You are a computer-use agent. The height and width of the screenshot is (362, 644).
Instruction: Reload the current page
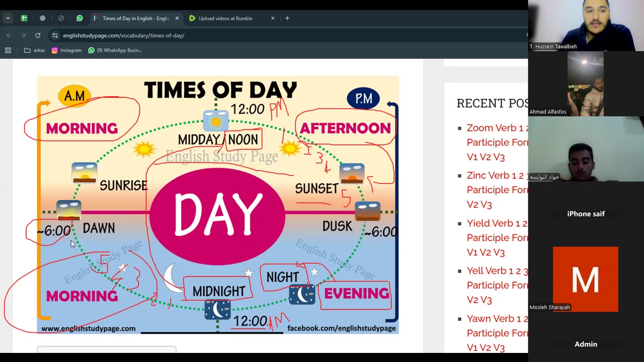[x=38, y=35]
